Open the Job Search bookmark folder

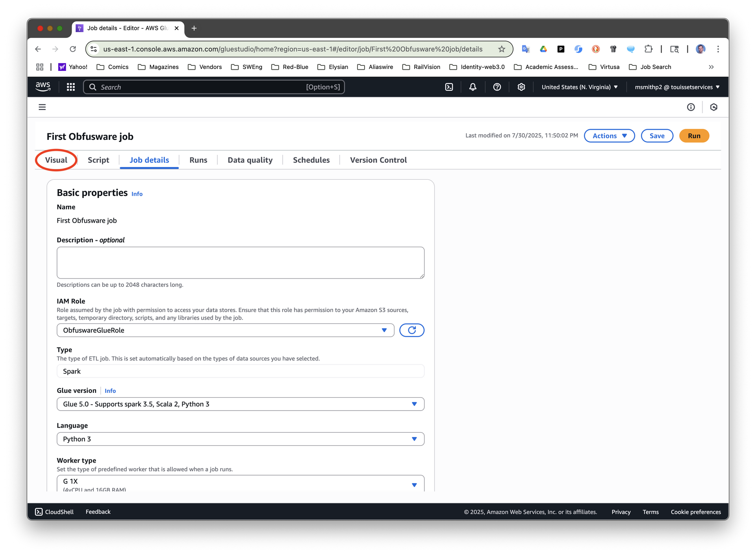point(650,67)
